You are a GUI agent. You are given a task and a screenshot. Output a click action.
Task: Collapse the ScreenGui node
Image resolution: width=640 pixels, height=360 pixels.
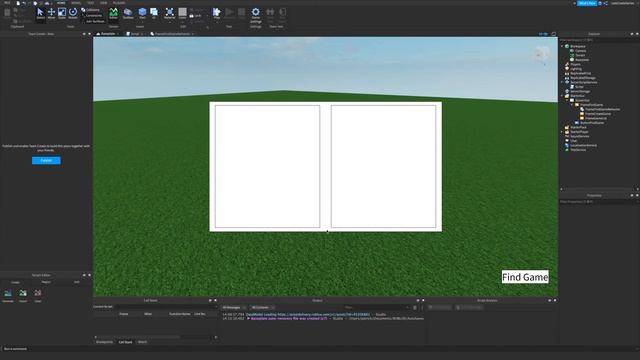click(567, 100)
